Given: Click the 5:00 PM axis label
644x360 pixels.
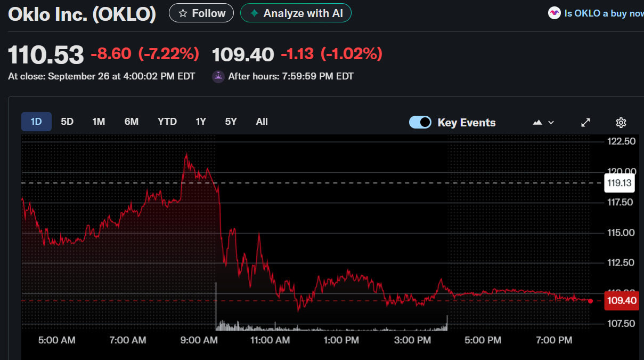Looking at the screenshot, I should click(x=483, y=340).
